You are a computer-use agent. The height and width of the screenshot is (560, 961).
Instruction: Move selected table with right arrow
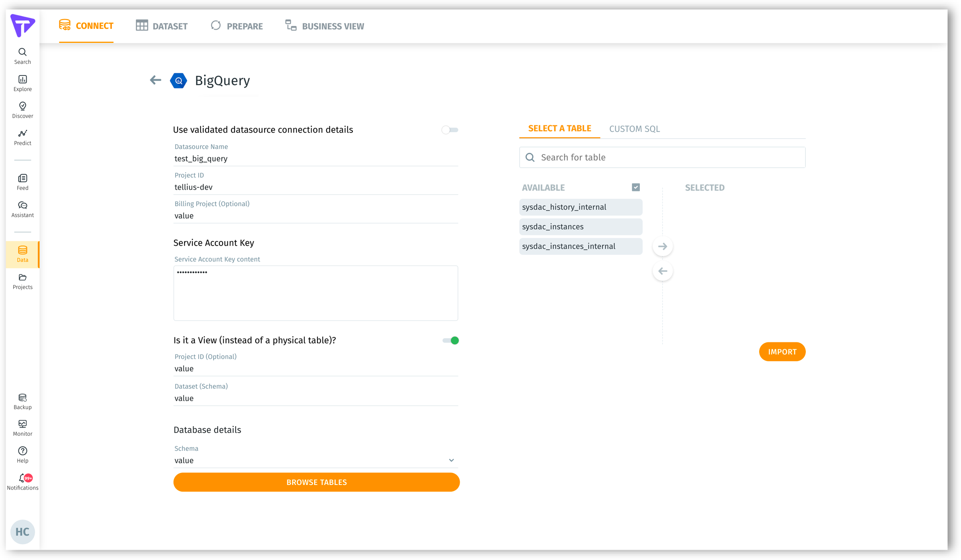tap(662, 246)
